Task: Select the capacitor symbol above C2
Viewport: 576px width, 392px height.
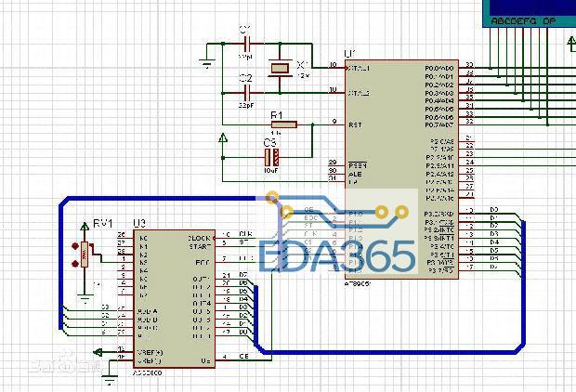Action: click(247, 44)
